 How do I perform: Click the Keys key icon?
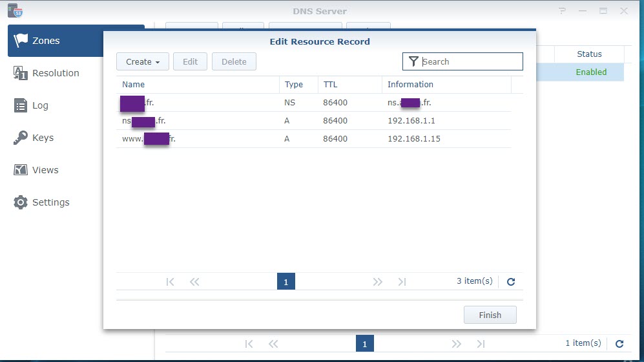[21, 138]
